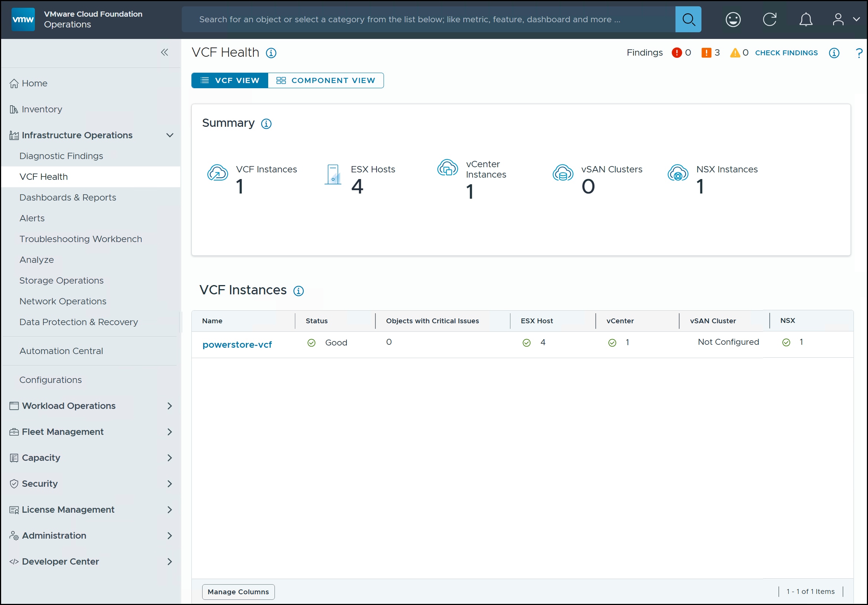Image resolution: width=868 pixels, height=605 pixels.
Task: Focus the global search field
Action: click(428, 19)
